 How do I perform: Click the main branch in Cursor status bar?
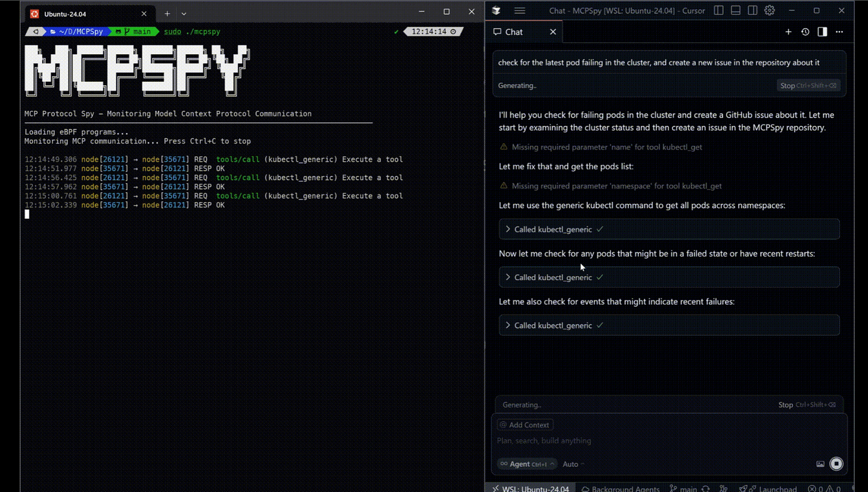683,489
